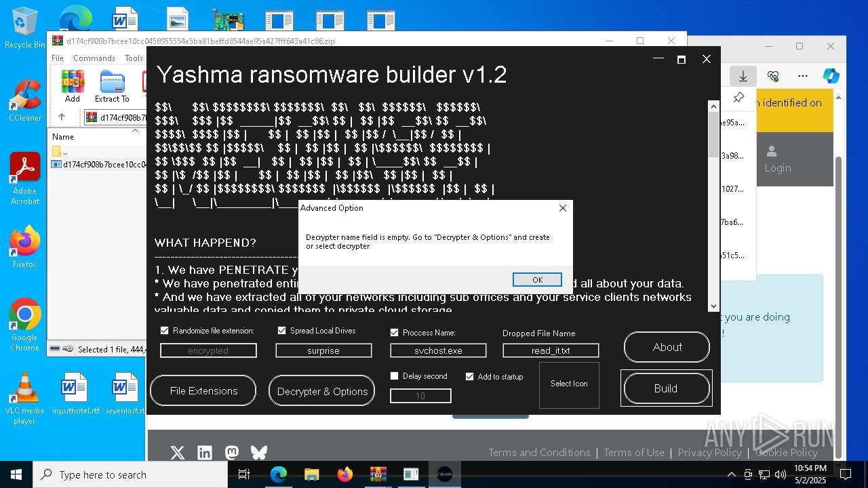The width and height of the screenshot is (868, 488).
Task: Click the up-folder arrow in WinRAR
Action: 62,117
